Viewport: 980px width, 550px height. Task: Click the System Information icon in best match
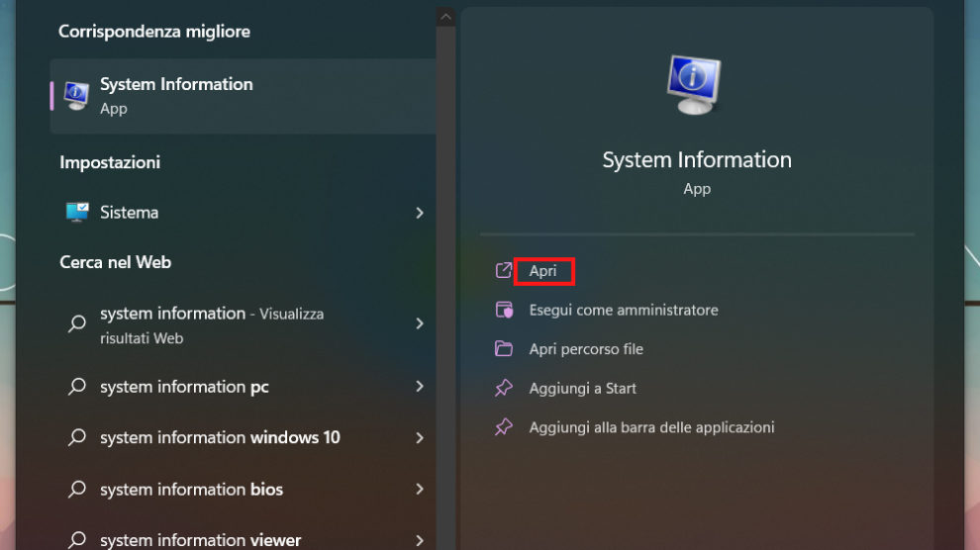pyautogui.click(x=76, y=95)
